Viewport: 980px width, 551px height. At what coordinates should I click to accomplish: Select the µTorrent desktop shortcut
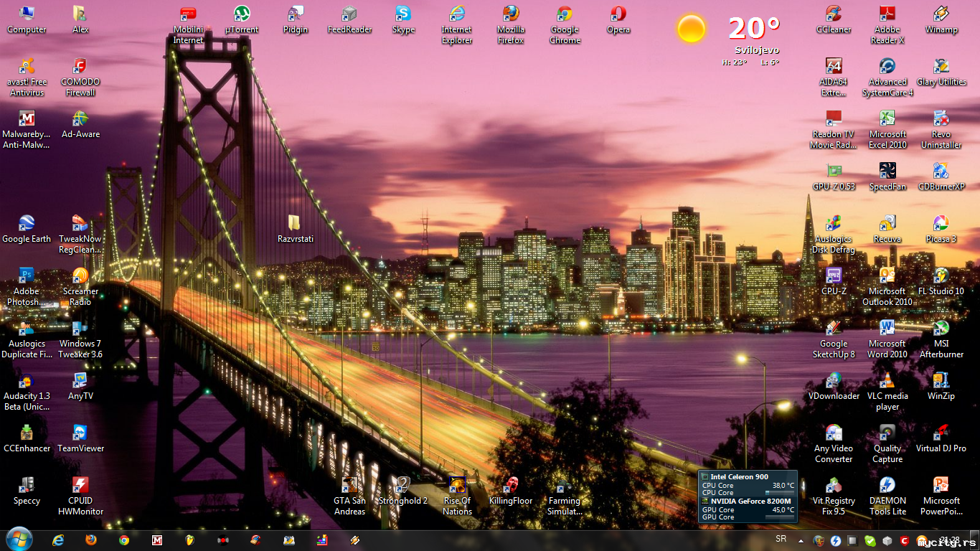[242, 20]
